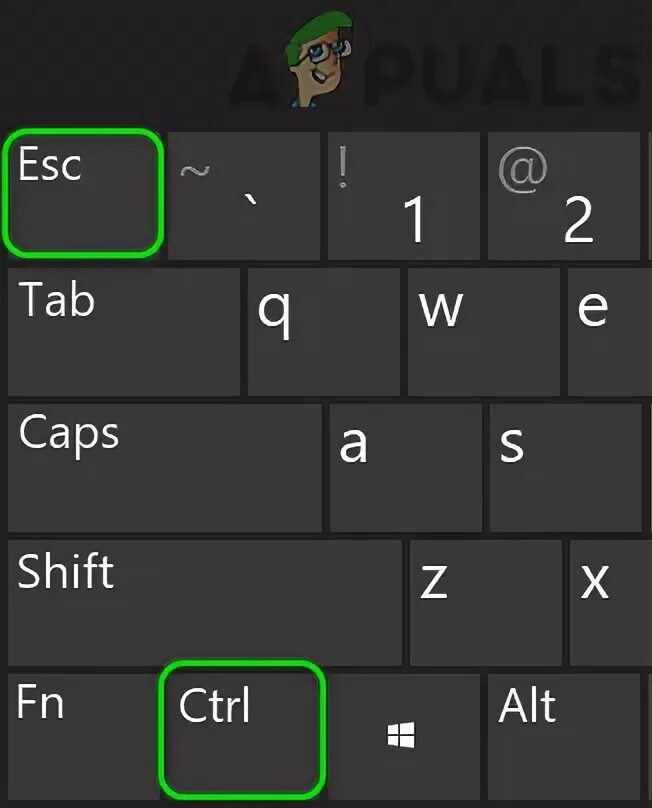652x808 pixels.
Task: Toggle the Caps lock key
Action: [164, 468]
